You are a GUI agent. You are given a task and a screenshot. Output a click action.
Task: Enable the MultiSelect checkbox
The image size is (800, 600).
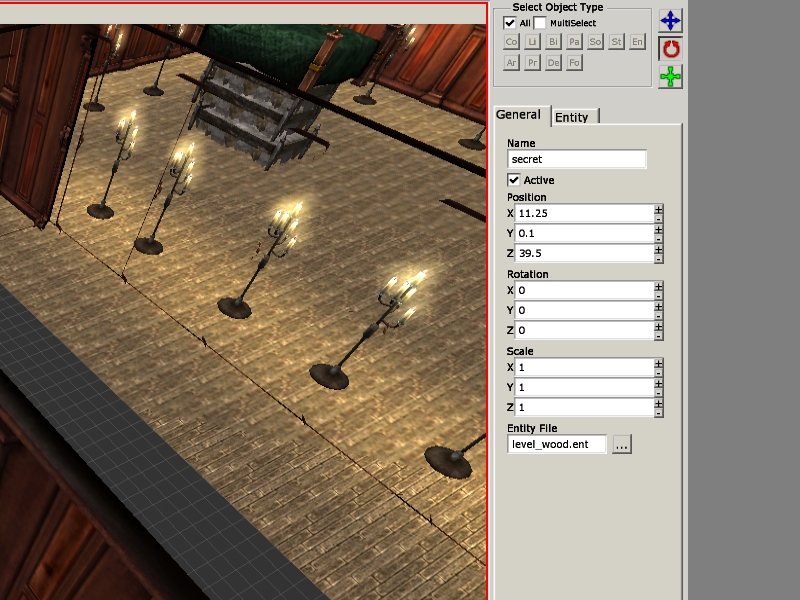pos(540,22)
